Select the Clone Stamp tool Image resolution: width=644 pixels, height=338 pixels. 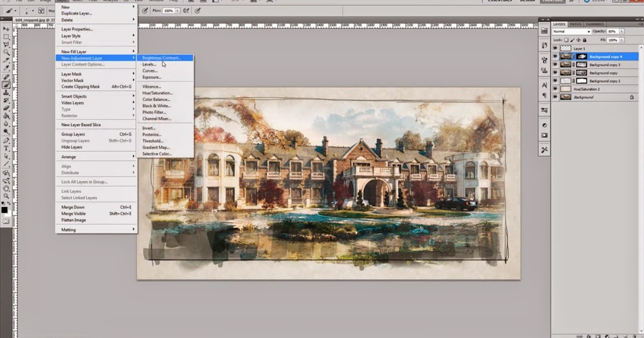[x=6, y=93]
